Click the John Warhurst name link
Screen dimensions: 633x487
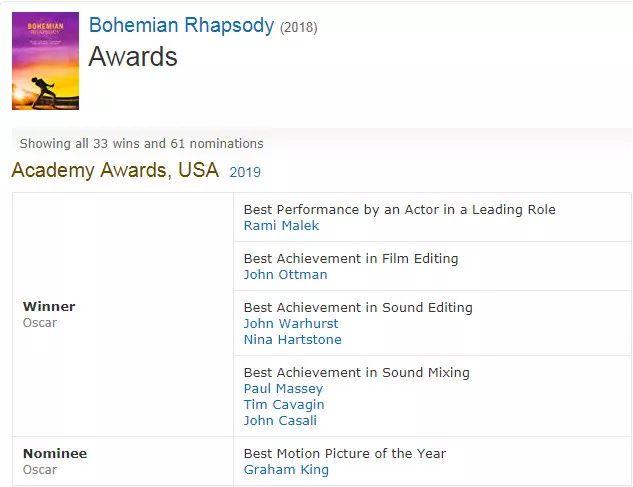click(291, 323)
